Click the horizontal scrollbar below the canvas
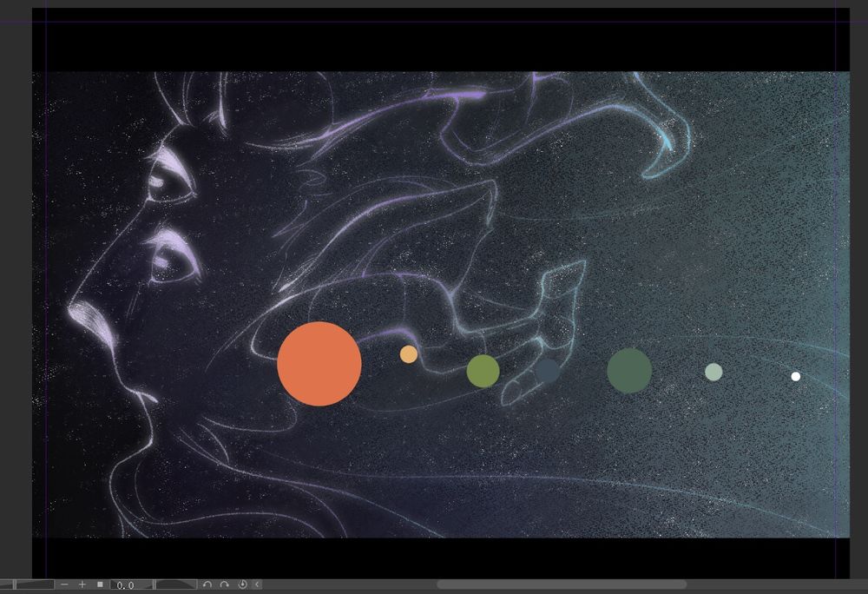868x594 pixels. [x=562, y=584]
